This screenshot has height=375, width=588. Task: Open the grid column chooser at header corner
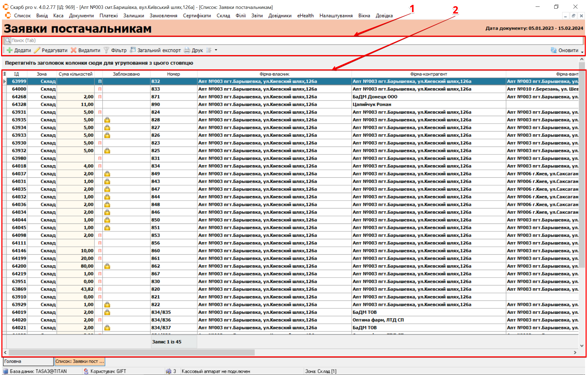[x=4, y=74]
